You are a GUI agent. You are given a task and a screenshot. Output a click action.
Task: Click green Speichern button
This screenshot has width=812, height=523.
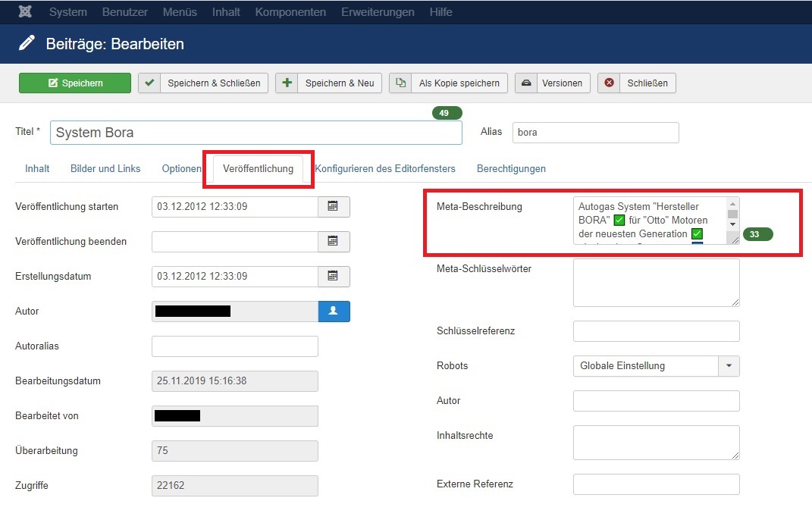point(75,83)
